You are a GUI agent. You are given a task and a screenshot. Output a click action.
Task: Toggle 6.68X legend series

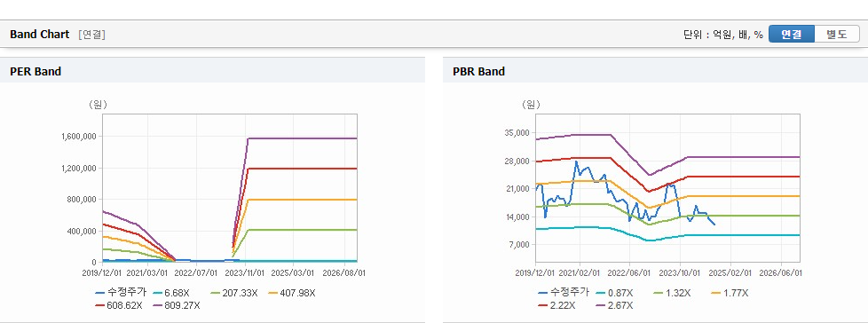click(170, 293)
